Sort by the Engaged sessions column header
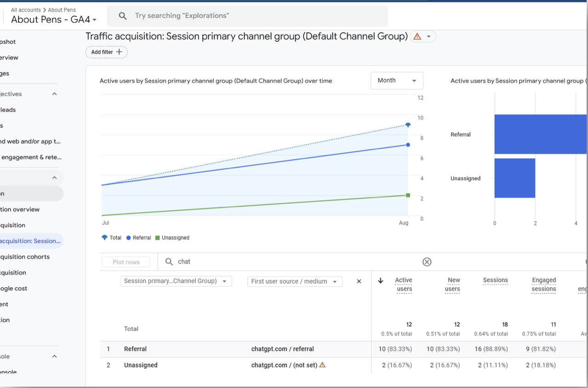588x388 pixels. [544, 285]
